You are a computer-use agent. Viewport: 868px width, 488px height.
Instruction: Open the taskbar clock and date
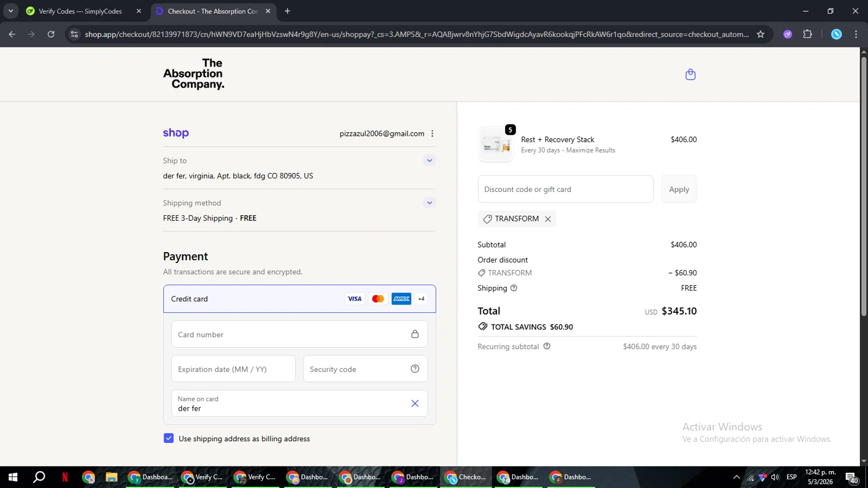coord(821,477)
